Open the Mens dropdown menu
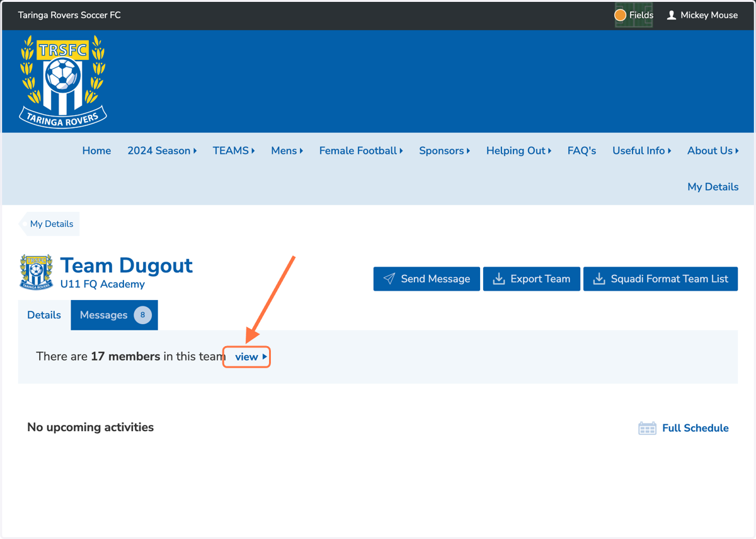This screenshot has width=756, height=539. pos(287,151)
